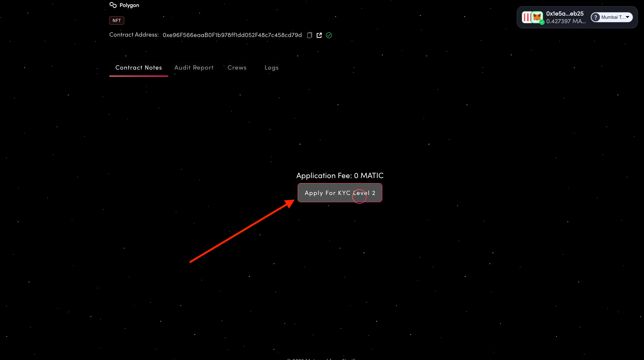This screenshot has height=360, width=644.
Task: Open the Crews tab
Action: (x=237, y=67)
